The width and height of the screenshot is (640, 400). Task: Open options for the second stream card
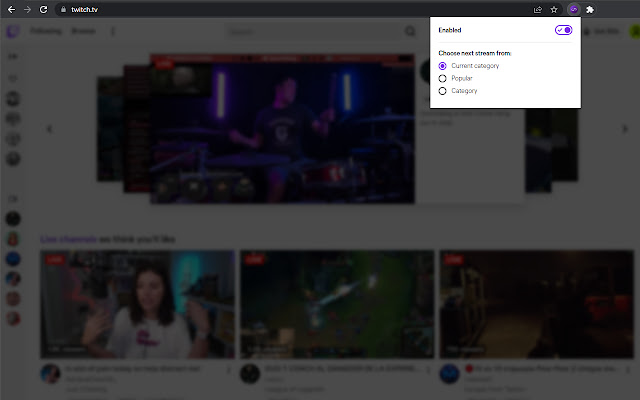429,370
